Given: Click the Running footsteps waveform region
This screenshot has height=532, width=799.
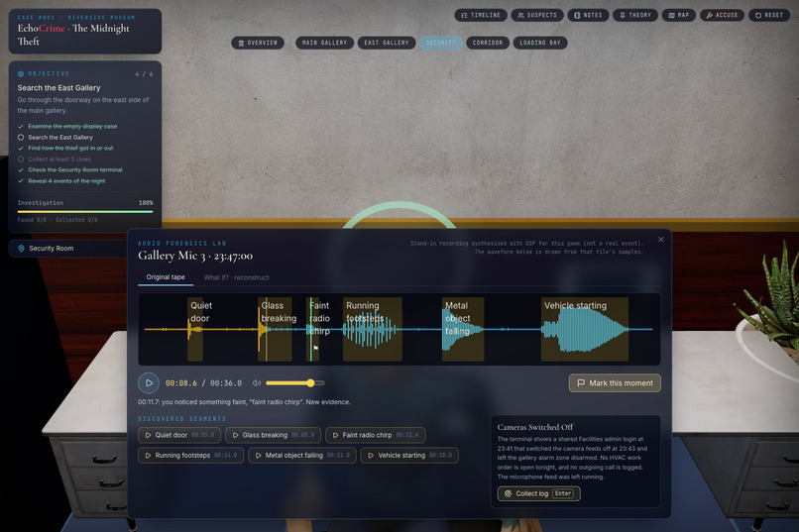Looking at the screenshot, I should point(373,329).
